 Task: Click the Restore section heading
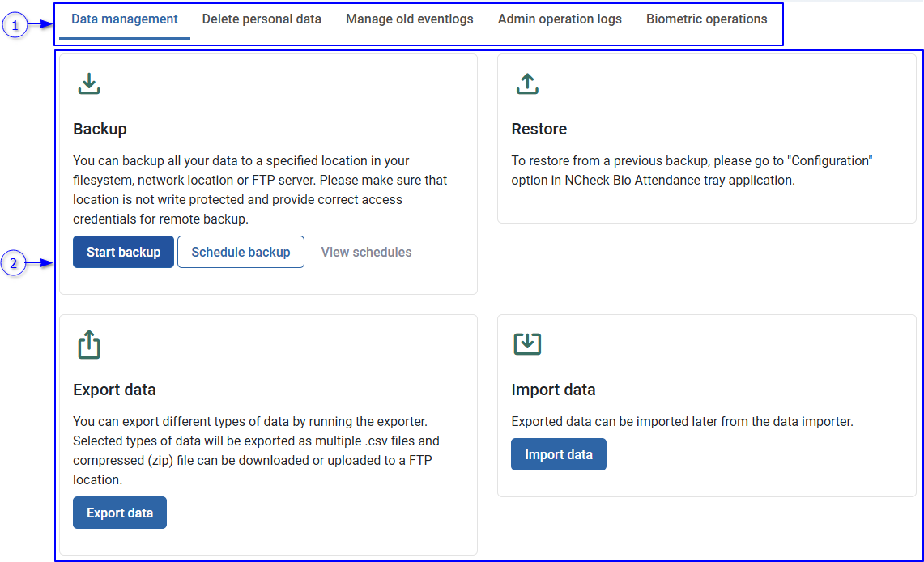[539, 129]
